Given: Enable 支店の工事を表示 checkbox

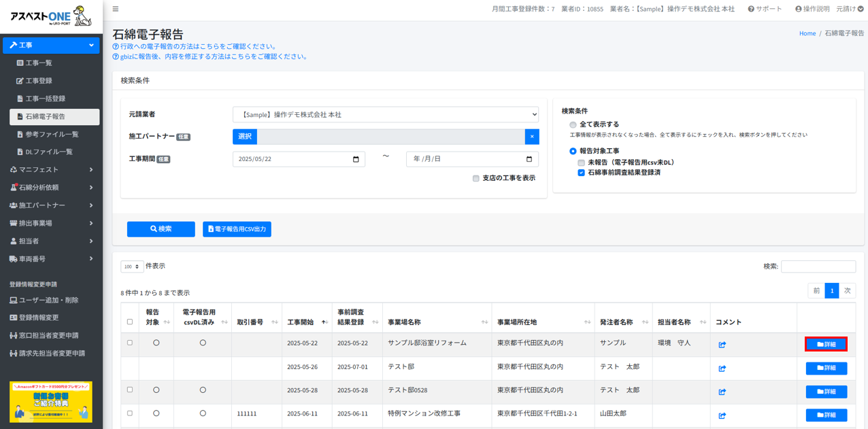Looking at the screenshot, I should coord(475,178).
